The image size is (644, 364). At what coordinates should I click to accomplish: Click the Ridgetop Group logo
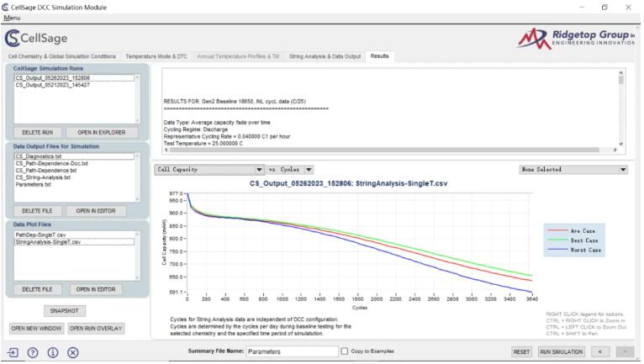(x=576, y=39)
